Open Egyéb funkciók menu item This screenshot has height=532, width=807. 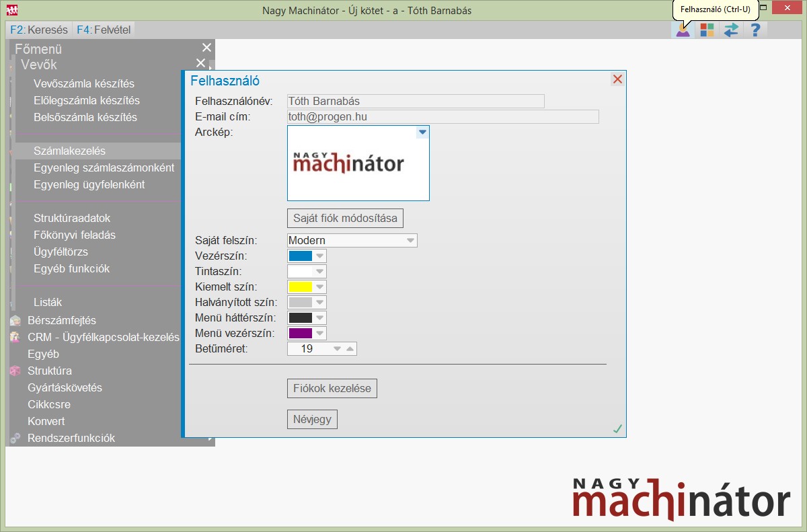[x=72, y=269]
